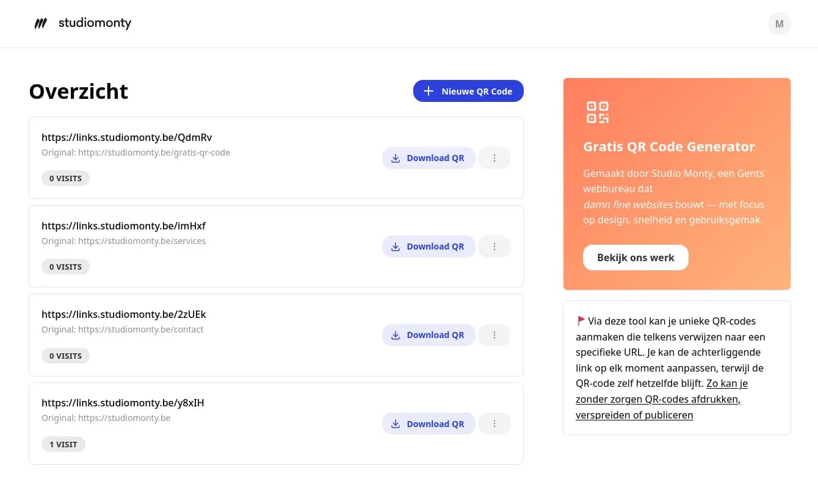The width and height of the screenshot is (818, 504).
Task: Open the options menu on the imHxf row
Action: [x=494, y=246]
